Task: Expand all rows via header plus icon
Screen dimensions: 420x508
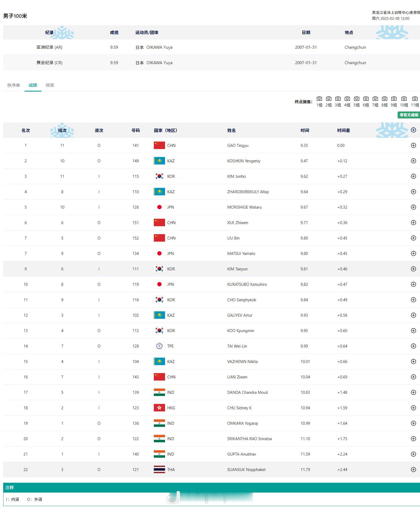Action: click(x=413, y=130)
